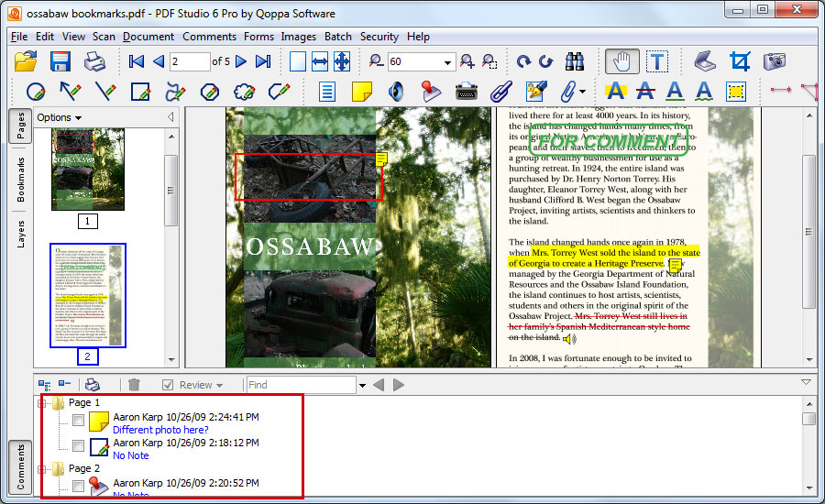Open the Comments menu
825x504 pixels.
[x=209, y=37]
